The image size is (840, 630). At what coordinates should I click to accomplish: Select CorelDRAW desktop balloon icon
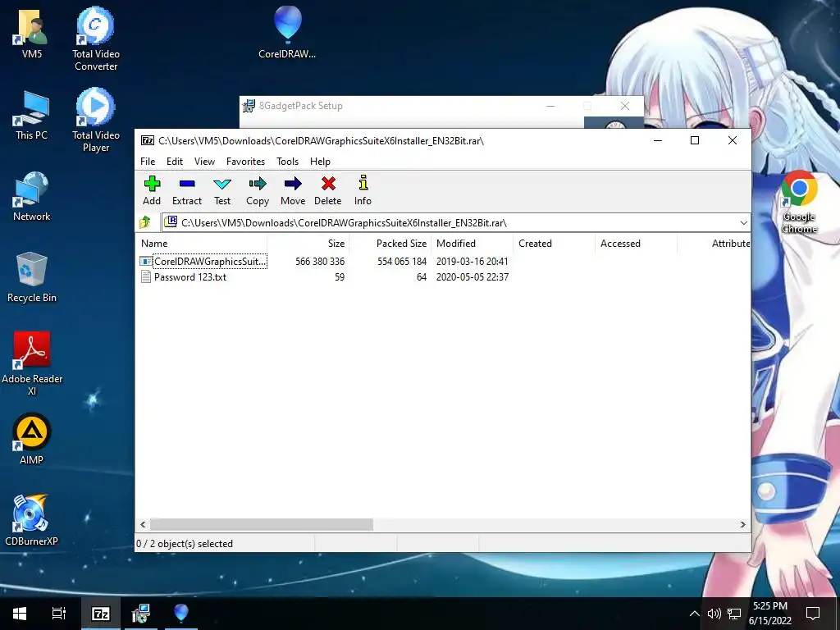click(287, 32)
